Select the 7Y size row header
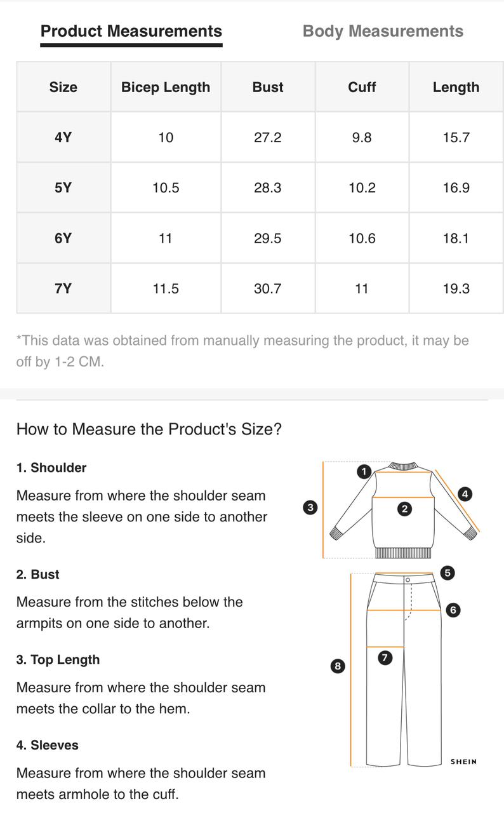504x813 pixels. pos(63,288)
